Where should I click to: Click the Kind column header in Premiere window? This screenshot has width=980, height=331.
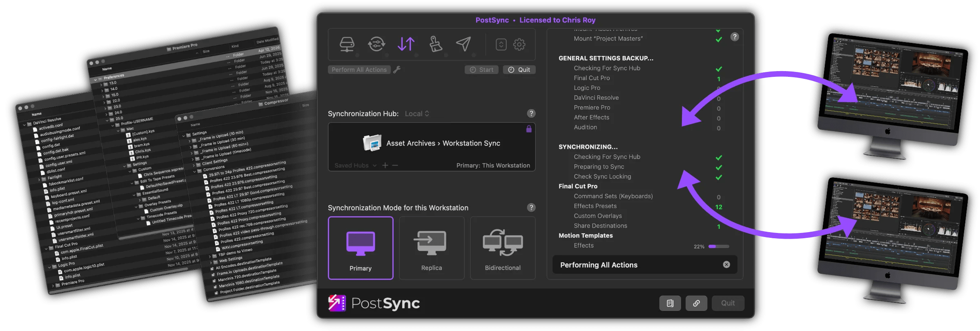pyautogui.click(x=235, y=46)
